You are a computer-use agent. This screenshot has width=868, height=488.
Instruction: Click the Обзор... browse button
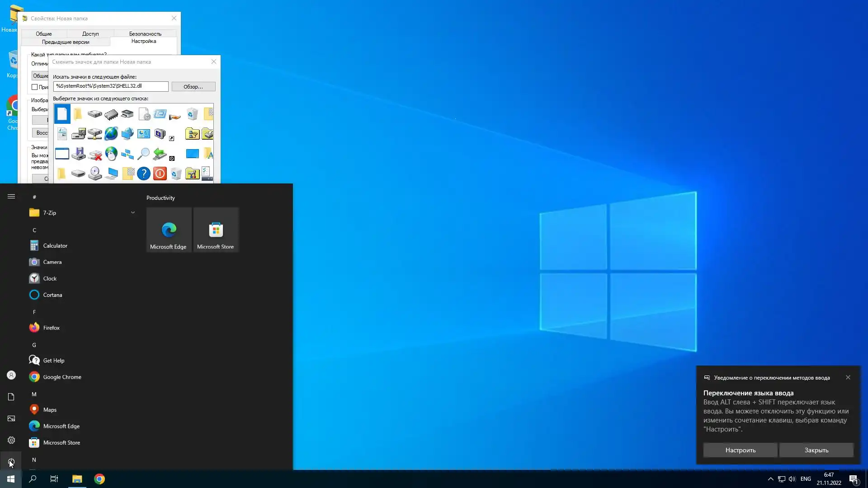pos(193,86)
